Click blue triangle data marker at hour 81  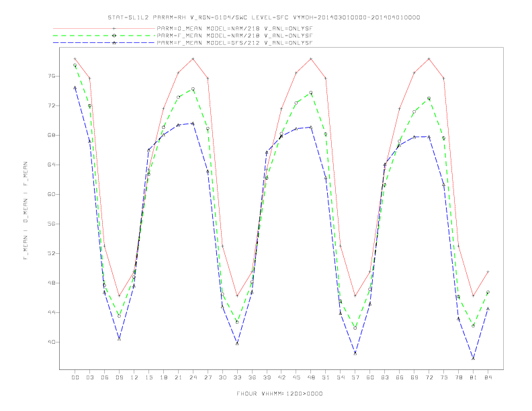click(473, 358)
